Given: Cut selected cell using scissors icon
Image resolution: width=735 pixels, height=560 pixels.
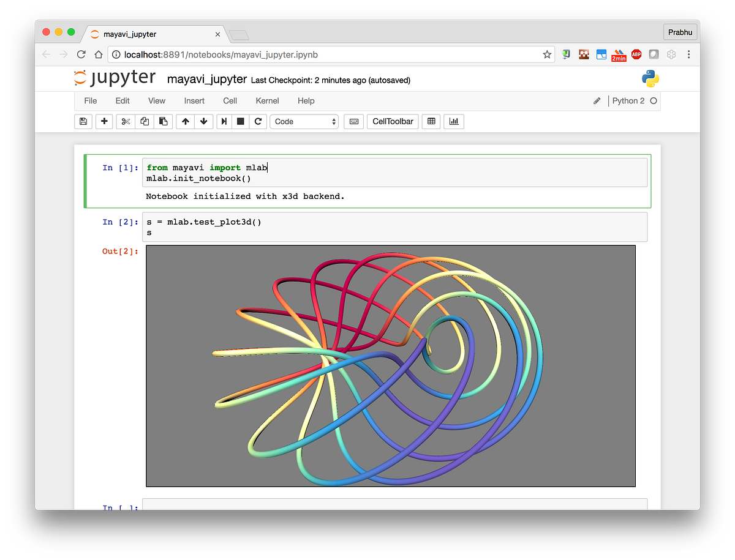Looking at the screenshot, I should coord(125,121).
